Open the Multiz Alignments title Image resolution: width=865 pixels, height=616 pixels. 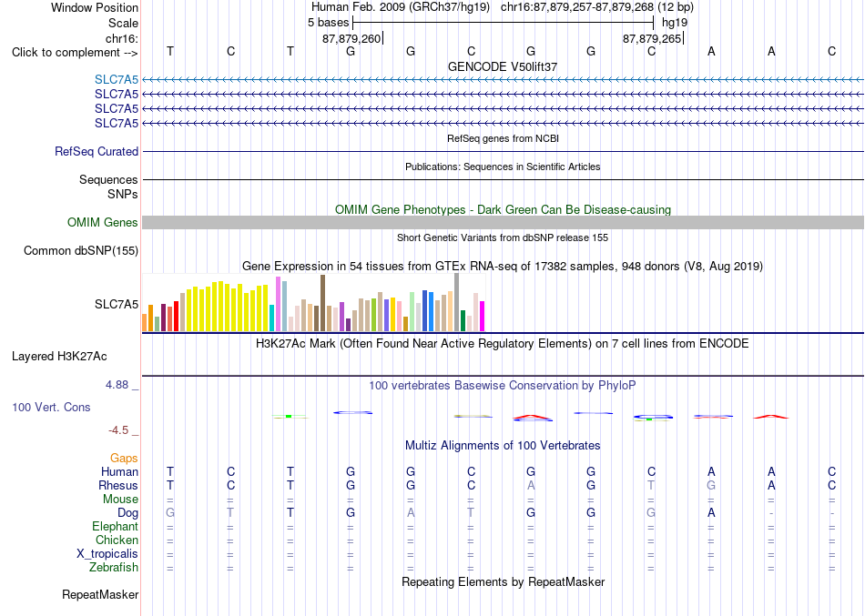click(503, 445)
